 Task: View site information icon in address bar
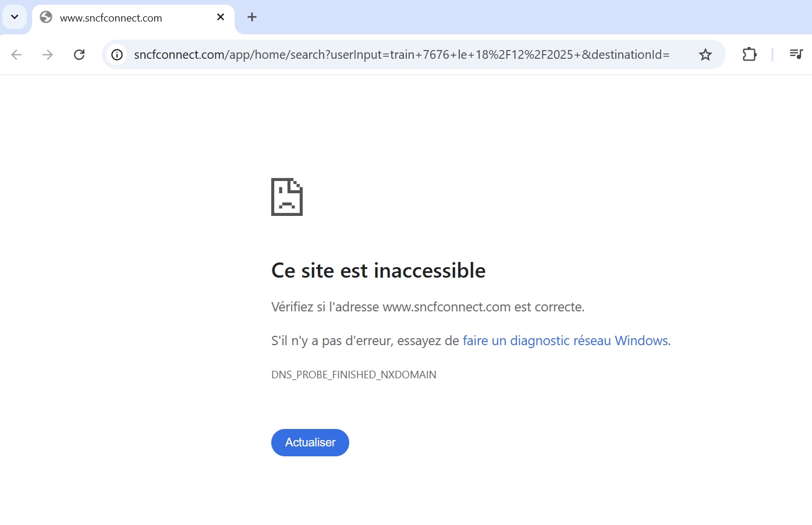tap(117, 55)
